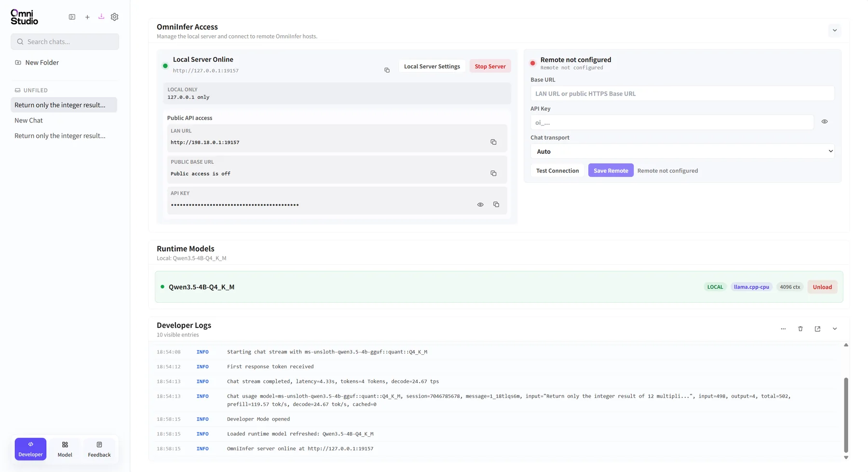Click the scroll down arrow in logs
Screen dimensions: 868x472
point(846,458)
